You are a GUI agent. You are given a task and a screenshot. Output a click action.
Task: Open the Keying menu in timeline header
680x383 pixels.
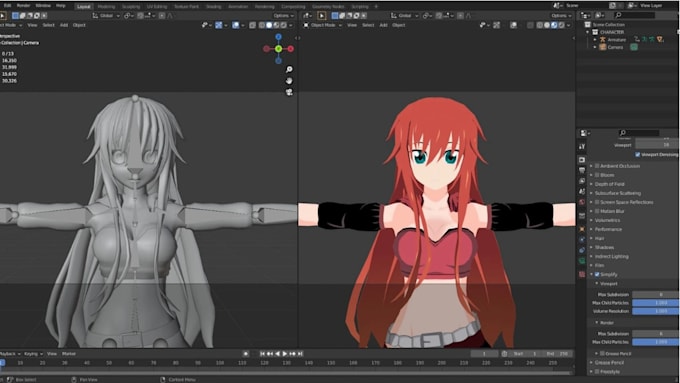33,354
